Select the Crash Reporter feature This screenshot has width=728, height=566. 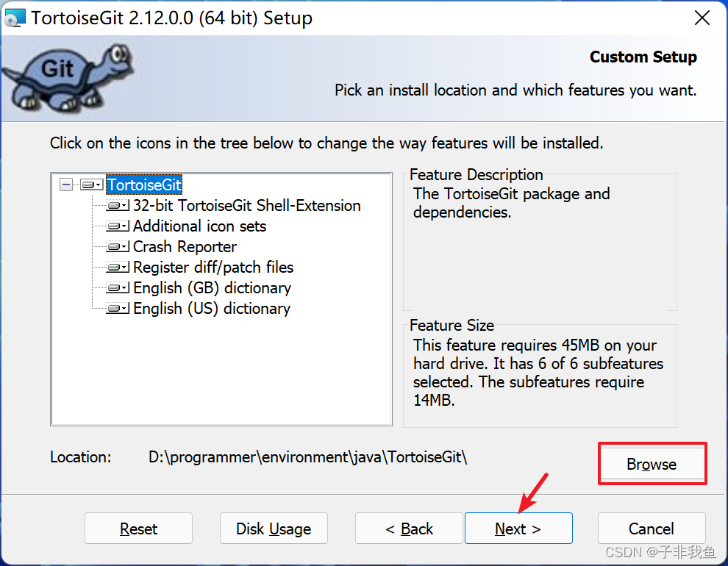(185, 247)
